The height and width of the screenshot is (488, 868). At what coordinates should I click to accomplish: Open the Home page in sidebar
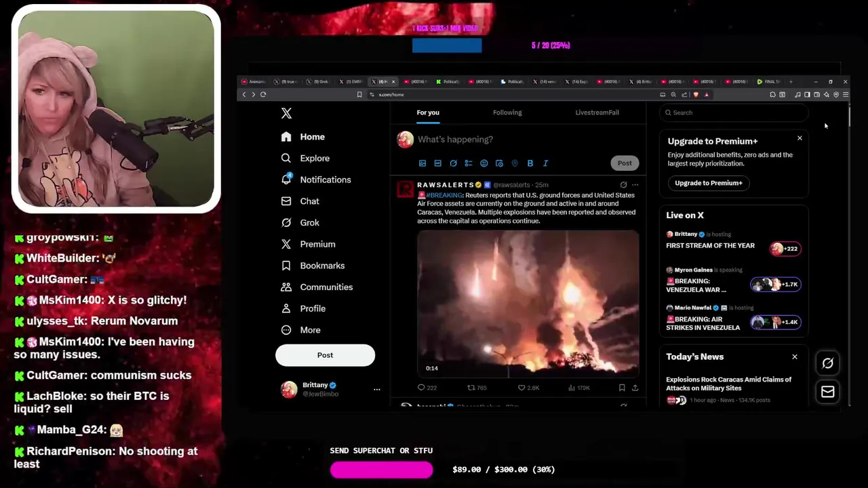pos(303,137)
